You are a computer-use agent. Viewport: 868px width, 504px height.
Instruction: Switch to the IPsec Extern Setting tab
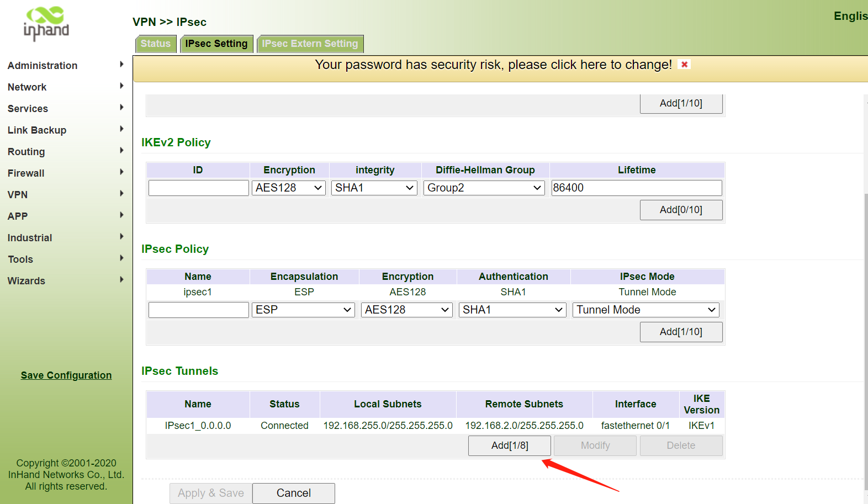(x=310, y=44)
